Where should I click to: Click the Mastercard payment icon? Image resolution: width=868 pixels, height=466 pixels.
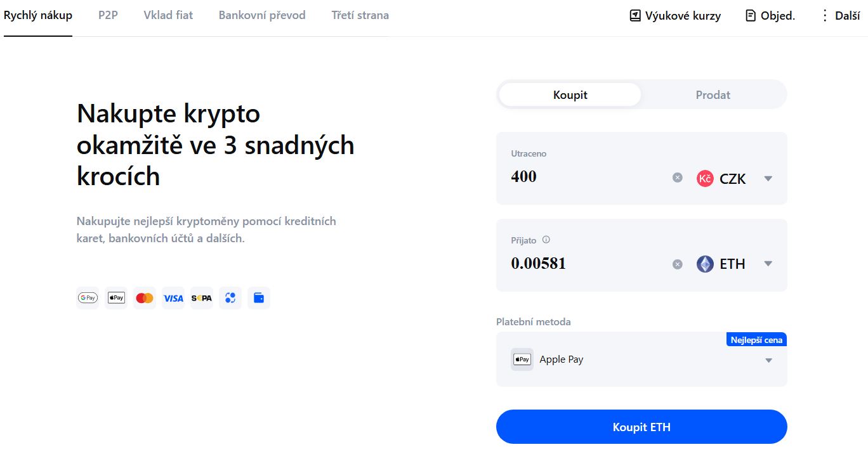(x=144, y=297)
